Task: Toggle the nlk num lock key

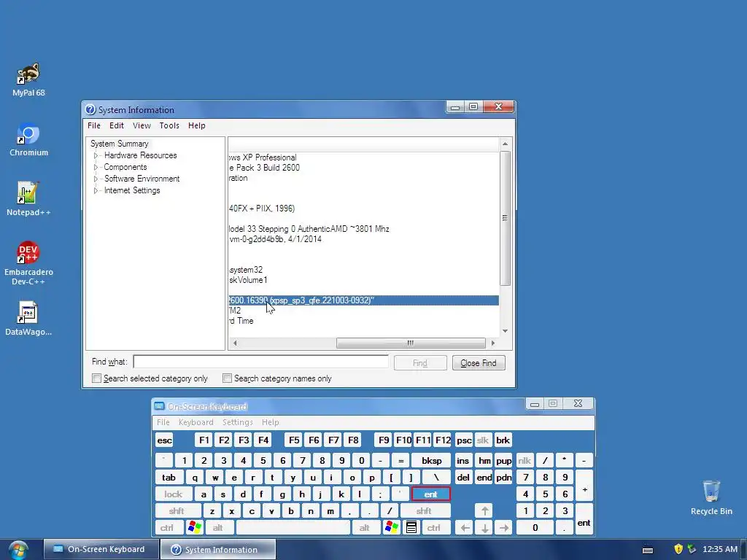Action: (525, 461)
